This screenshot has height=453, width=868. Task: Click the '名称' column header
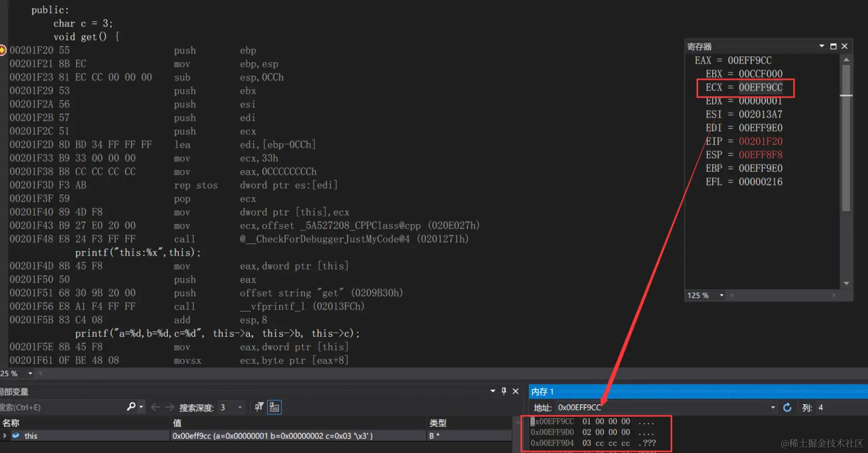pyautogui.click(x=11, y=423)
